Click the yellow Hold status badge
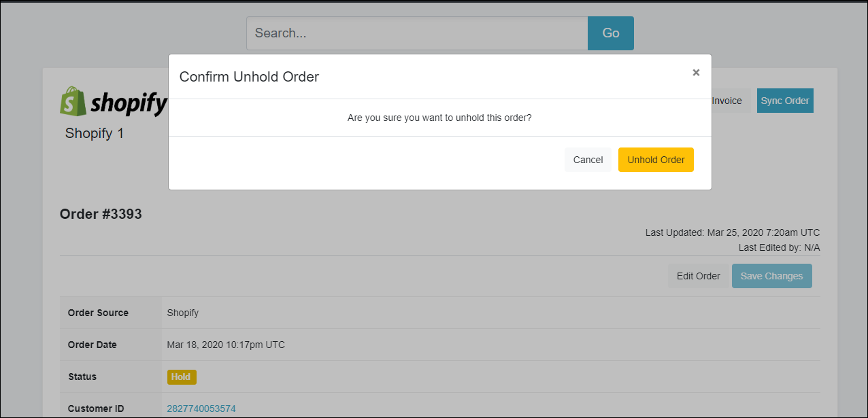The height and width of the screenshot is (418, 868). (181, 377)
